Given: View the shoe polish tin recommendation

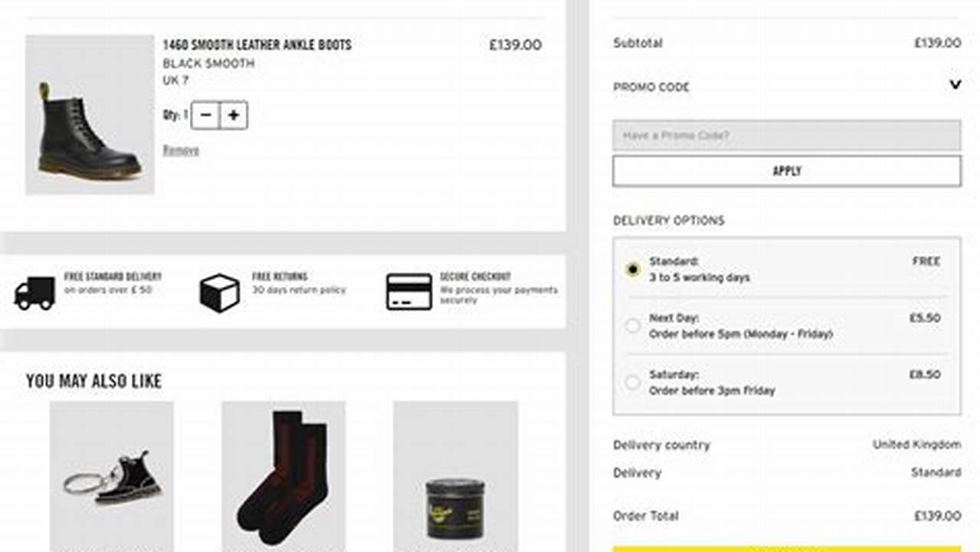Looking at the screenshot, I should [455, 475].
